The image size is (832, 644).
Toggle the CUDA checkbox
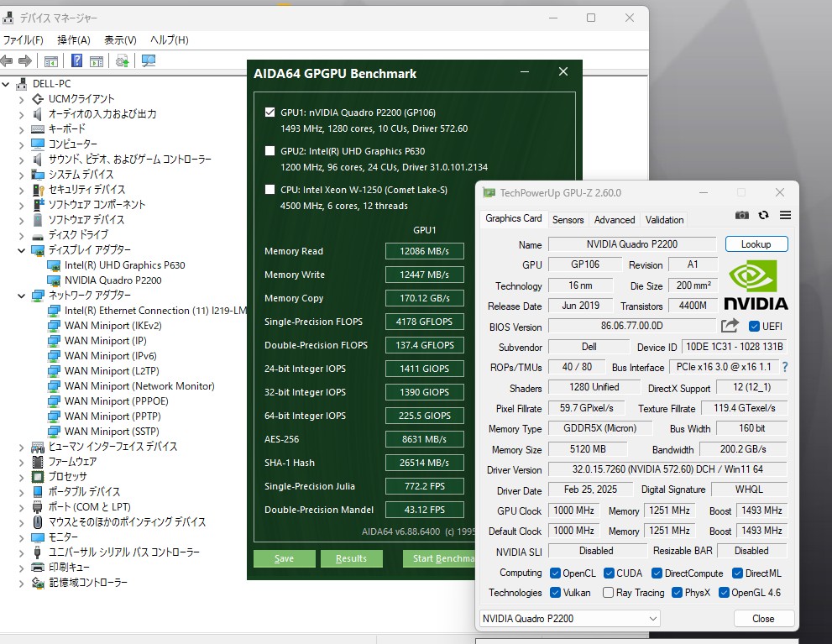(610, 573)
